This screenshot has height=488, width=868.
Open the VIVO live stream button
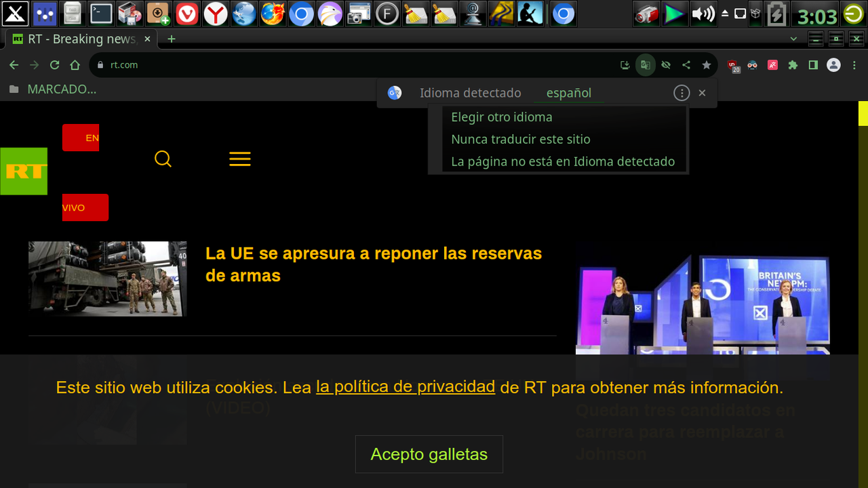point(85,207)
